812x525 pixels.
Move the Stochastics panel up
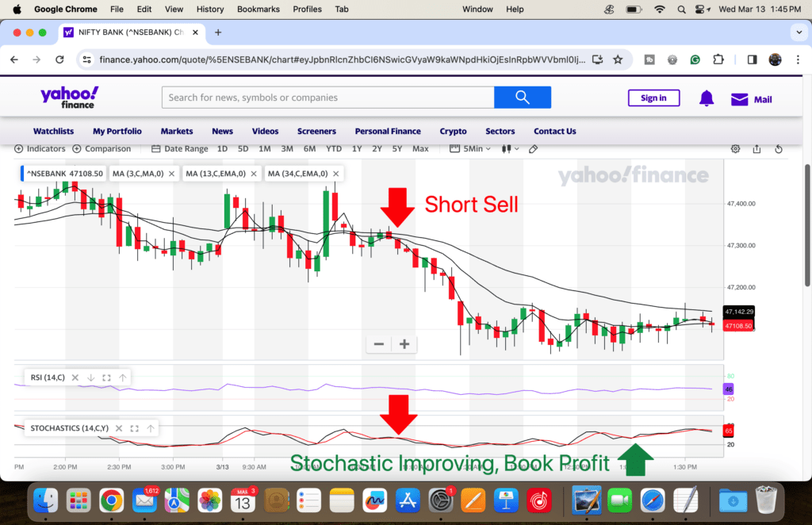point(151,428)
